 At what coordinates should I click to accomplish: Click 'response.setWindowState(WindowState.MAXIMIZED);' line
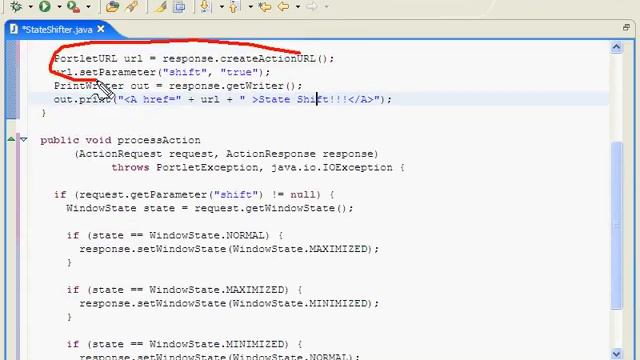[x=229, y=249]
